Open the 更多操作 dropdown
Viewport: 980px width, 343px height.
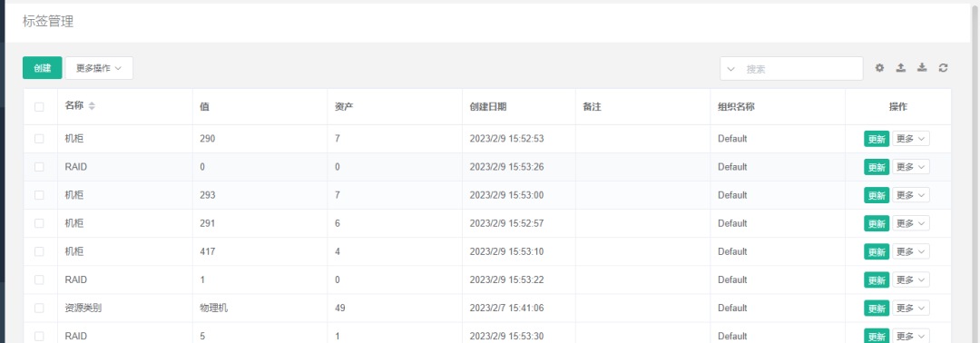tap(99, 68)
